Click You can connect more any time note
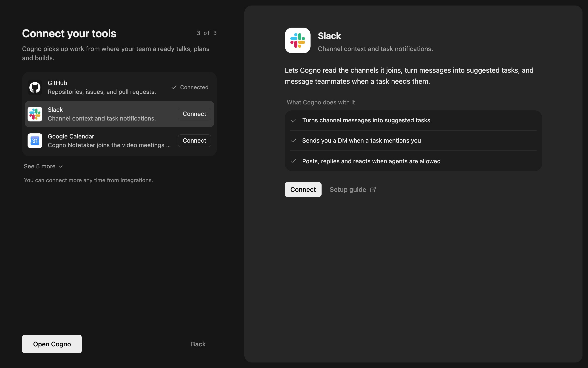The height and width of the screenshot is (368, 588). [88, 180]
